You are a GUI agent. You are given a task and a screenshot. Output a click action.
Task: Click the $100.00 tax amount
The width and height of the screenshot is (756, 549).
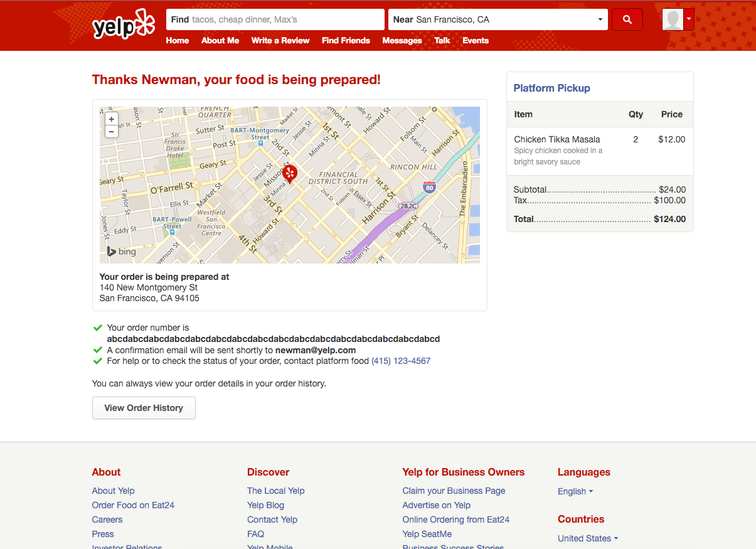(670, 200)
